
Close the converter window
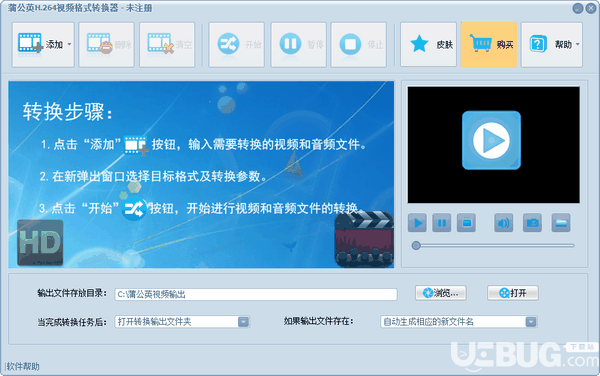(591, 8)
